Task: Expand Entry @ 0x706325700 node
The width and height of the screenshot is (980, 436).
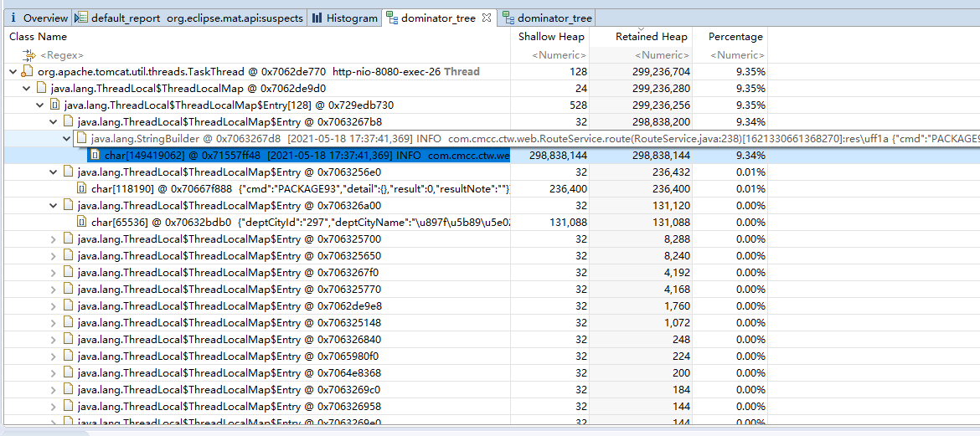Action: [53, 239]
